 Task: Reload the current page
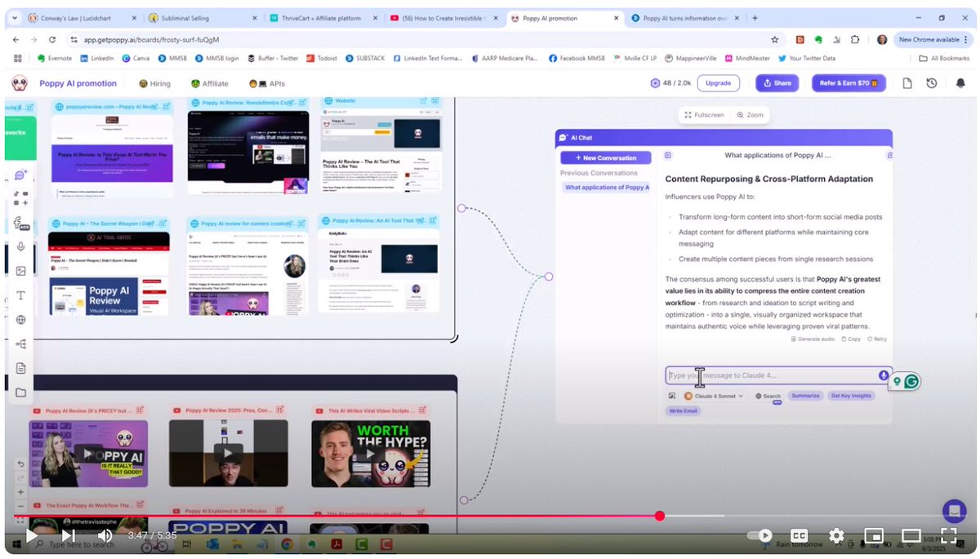pos(53,39)
